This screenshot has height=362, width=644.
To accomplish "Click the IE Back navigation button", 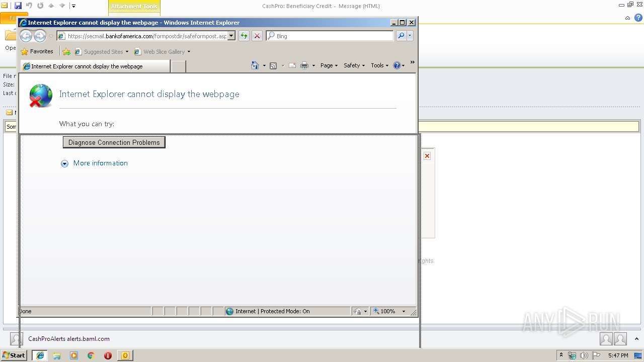I will click(x=26, y=36).
